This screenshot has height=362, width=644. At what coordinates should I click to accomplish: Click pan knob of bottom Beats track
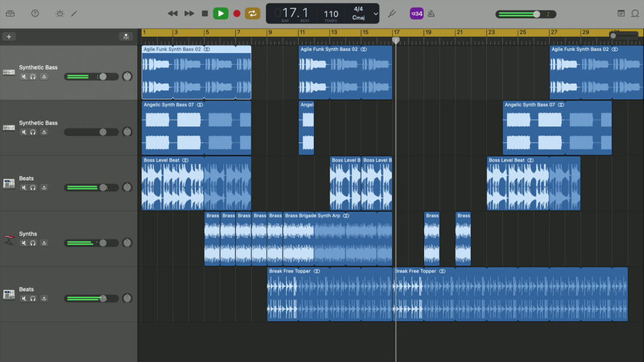click(127, 298)
